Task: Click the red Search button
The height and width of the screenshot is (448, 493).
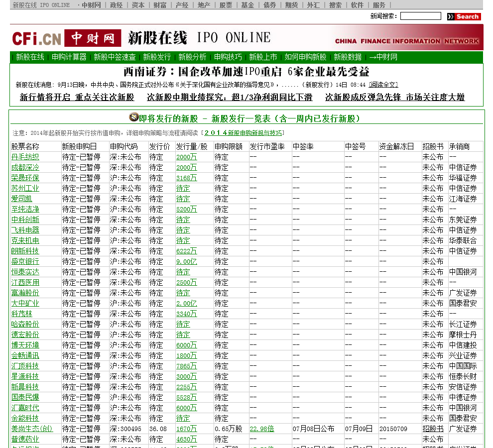Action: (x=464, y=16)
